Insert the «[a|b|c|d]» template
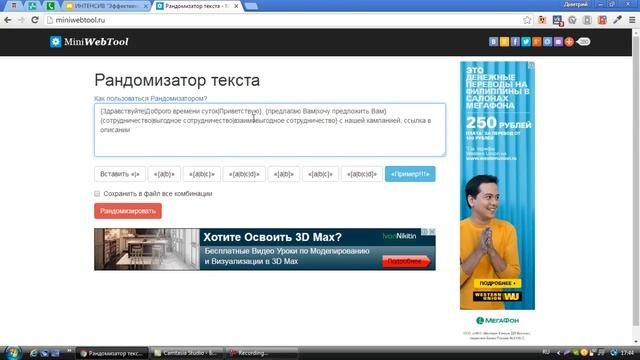 (x=362, y=174)
